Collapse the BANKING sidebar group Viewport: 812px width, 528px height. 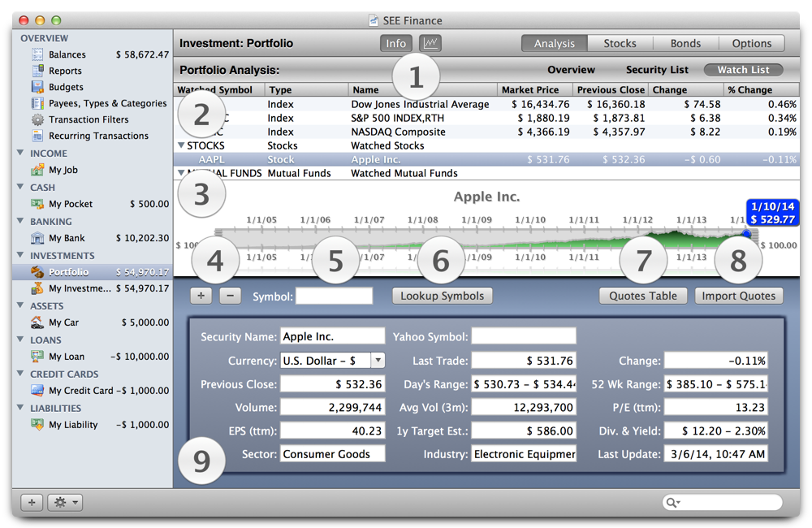point(20,221)
